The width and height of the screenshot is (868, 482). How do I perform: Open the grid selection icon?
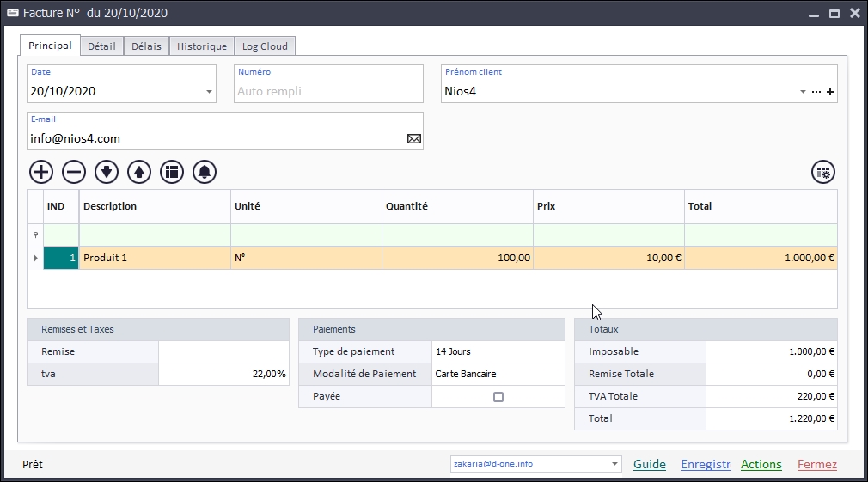172,172
